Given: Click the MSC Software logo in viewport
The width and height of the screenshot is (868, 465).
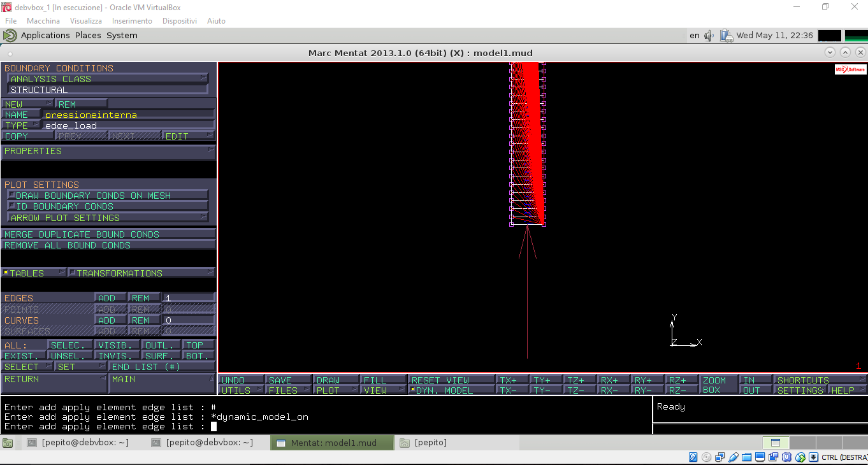Looking at the screenshot, I should click(x=850, y=69).
